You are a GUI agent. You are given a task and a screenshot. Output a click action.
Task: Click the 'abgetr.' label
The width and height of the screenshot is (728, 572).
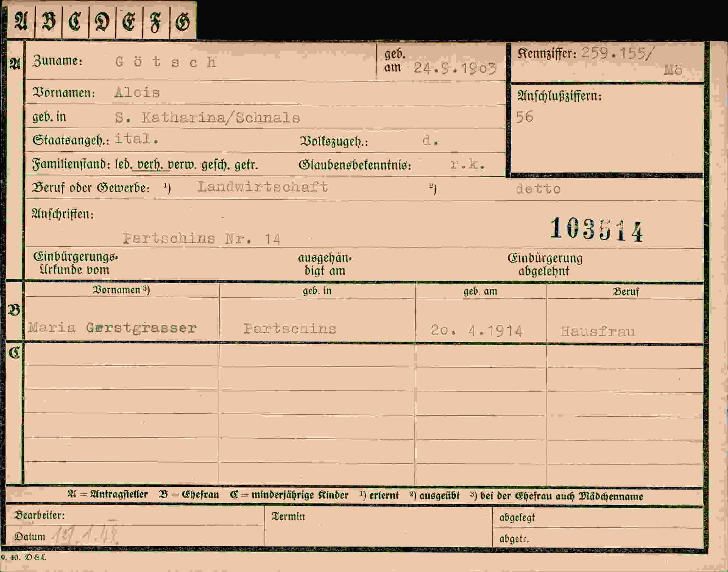[514, 538]
